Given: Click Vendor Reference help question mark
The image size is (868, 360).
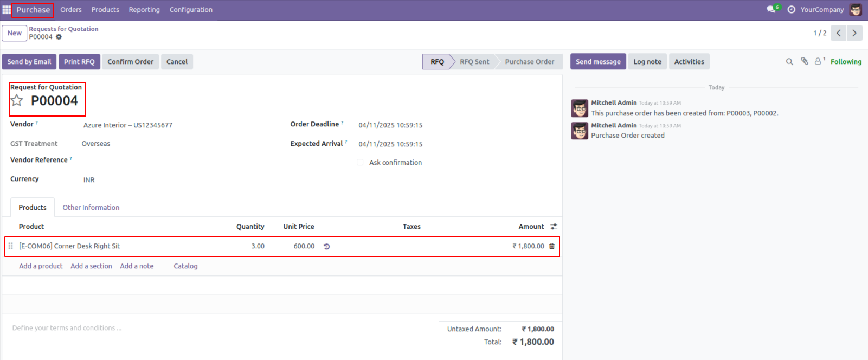Looking at the screenshot, I should pyautogui.click(x=70, y=159).
